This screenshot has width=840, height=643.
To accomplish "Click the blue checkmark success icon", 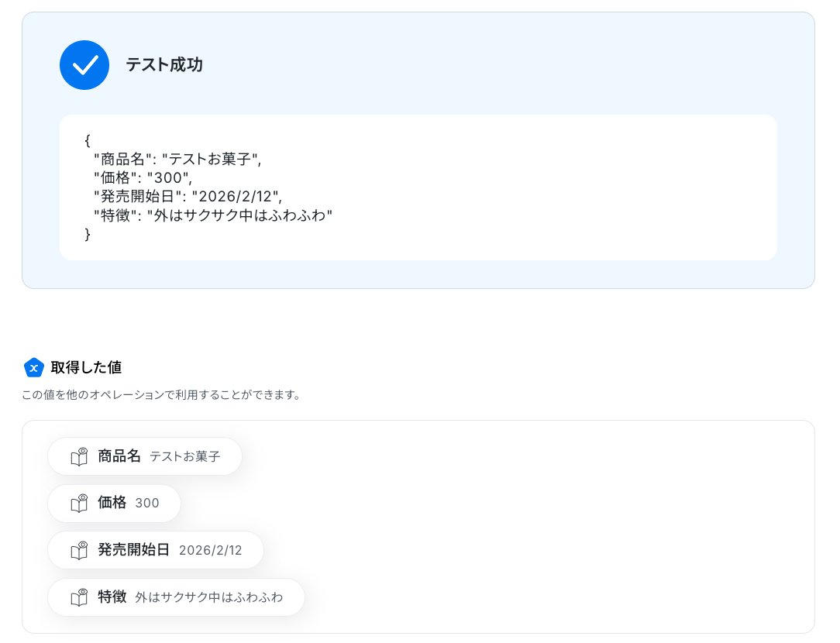I will coord(84,65).
